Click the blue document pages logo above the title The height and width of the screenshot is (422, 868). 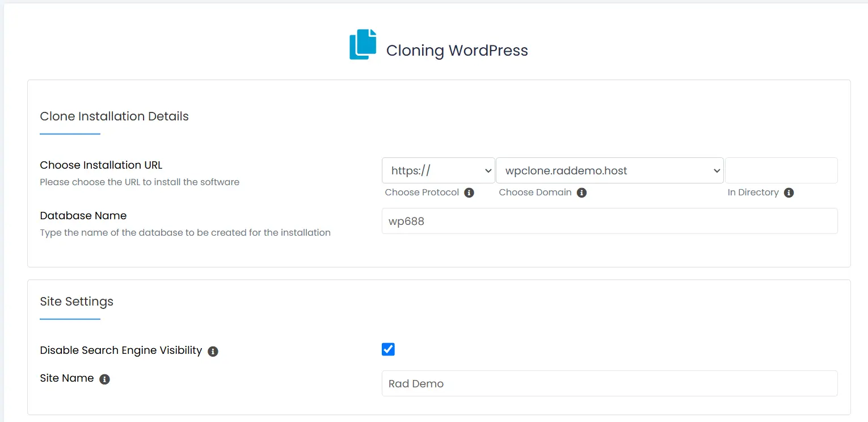pos(362,43)
